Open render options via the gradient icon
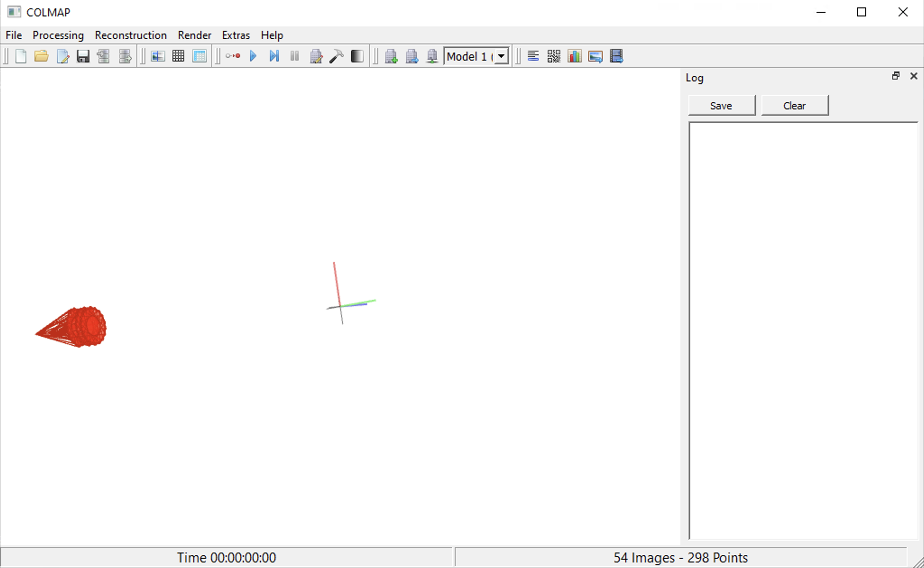This screenshot has height=568, width=924. click(356, 56)
